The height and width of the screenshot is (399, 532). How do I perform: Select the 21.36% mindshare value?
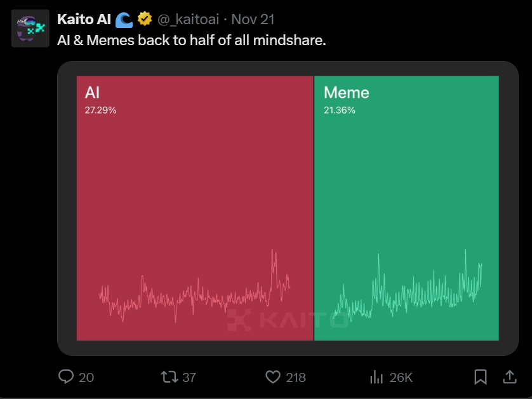point(340,110)
